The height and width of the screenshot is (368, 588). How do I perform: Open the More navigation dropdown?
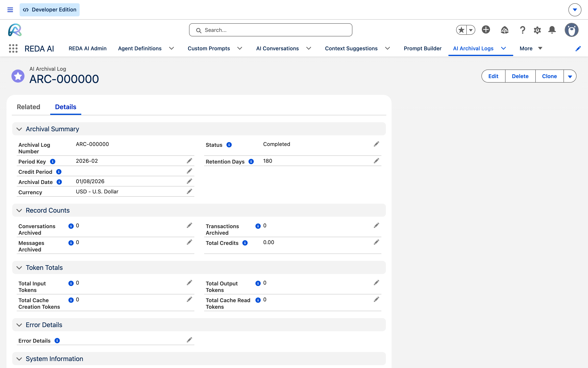pos(531,48)
